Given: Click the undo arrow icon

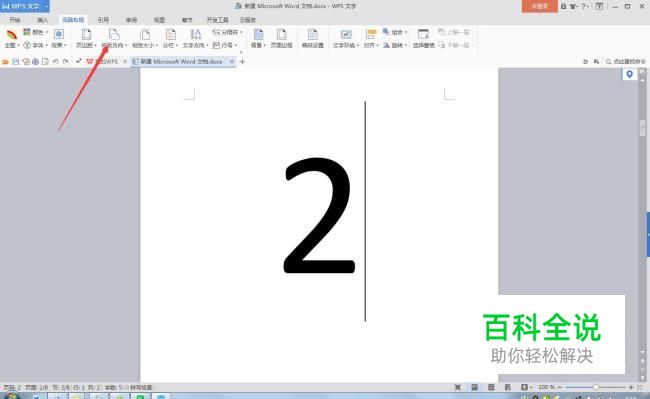Looking at the screenshot, I should pyautogui.click(x=56, y=62).
